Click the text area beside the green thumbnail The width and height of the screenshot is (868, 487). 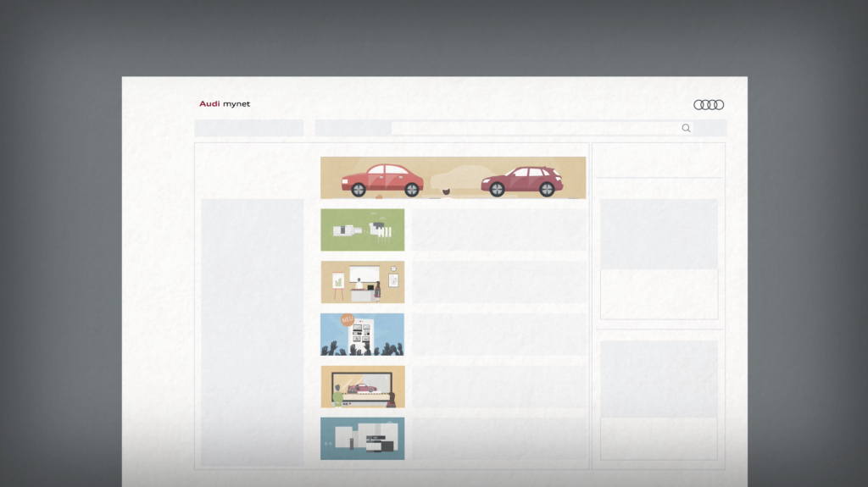498,230
